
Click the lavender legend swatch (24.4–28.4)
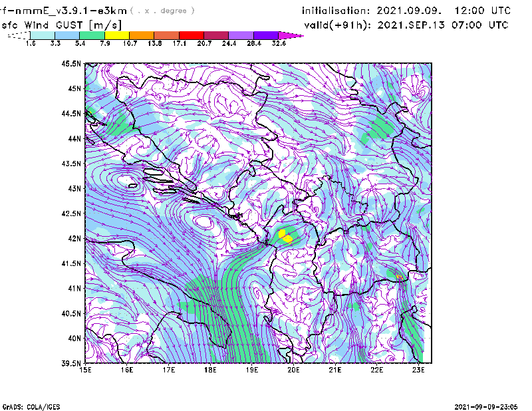click(241, 35)
